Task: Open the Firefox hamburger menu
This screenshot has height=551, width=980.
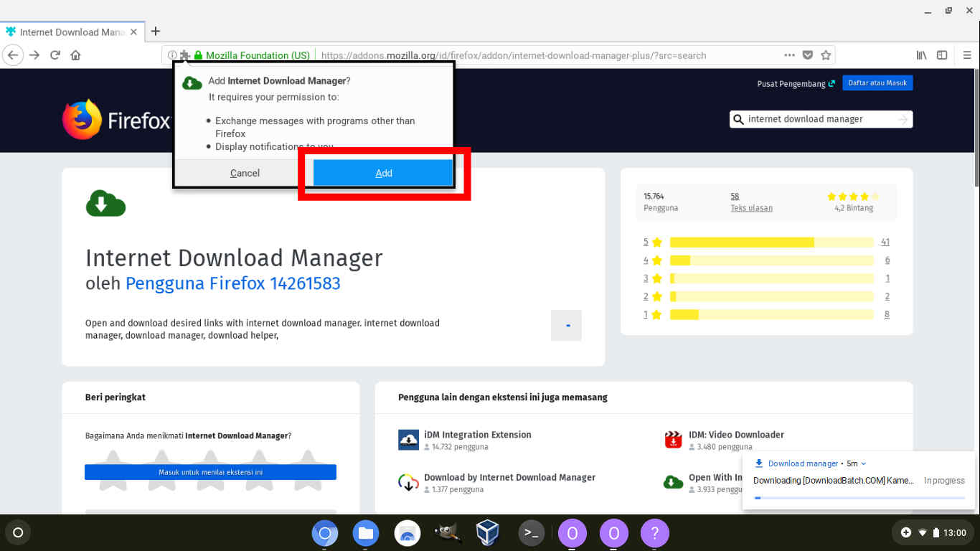Action: 966,55
